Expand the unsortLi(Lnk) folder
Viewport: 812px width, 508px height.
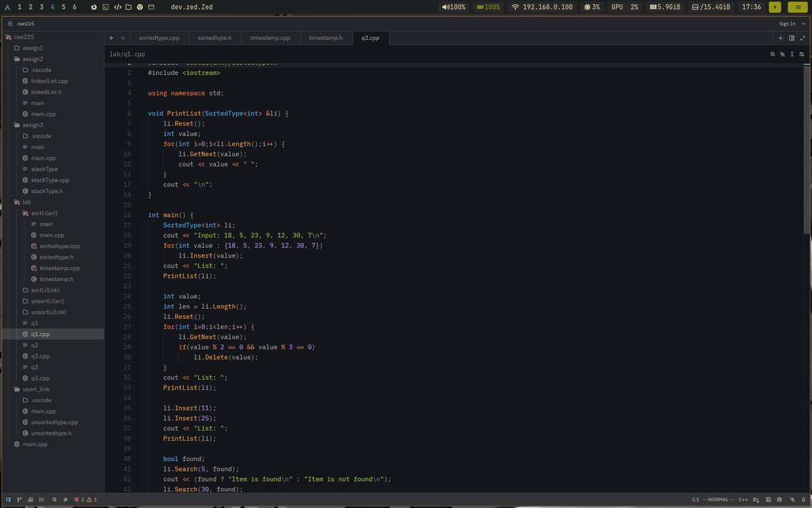(52, 312)
